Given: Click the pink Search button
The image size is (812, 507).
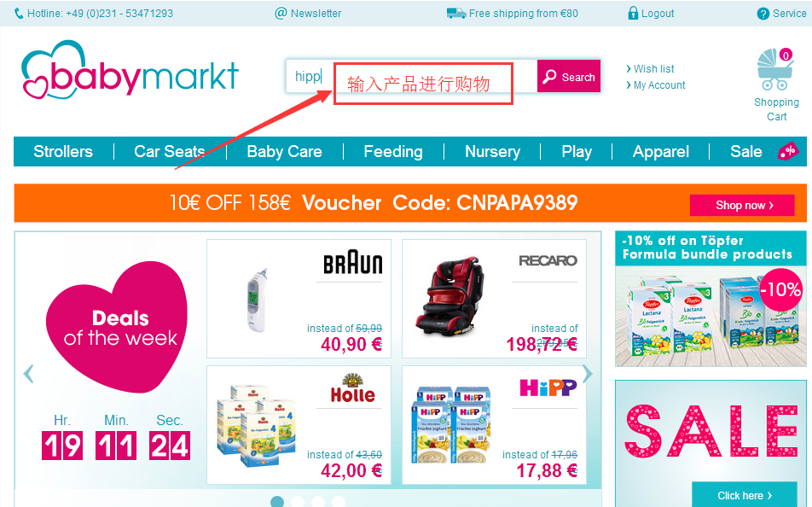Looking at the screenshot, I should tap(569, 77).
